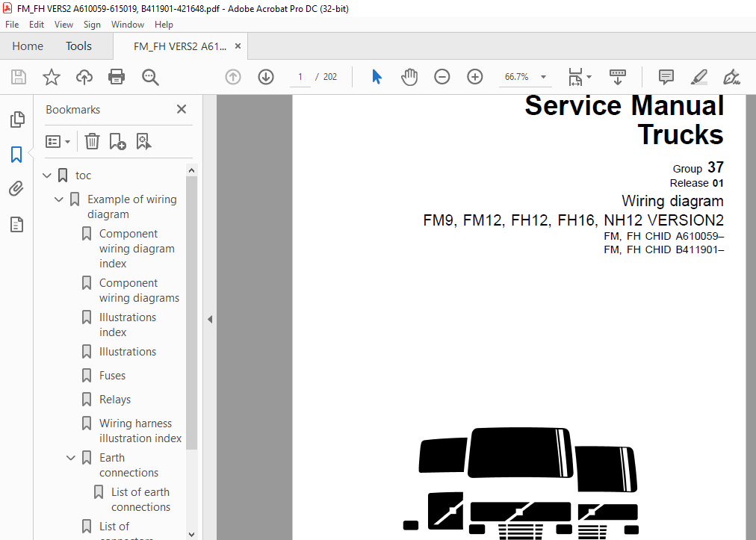Screen dimensions: 756x540
Task: Open the Sign document pen tool
Action: coord(731,77)
